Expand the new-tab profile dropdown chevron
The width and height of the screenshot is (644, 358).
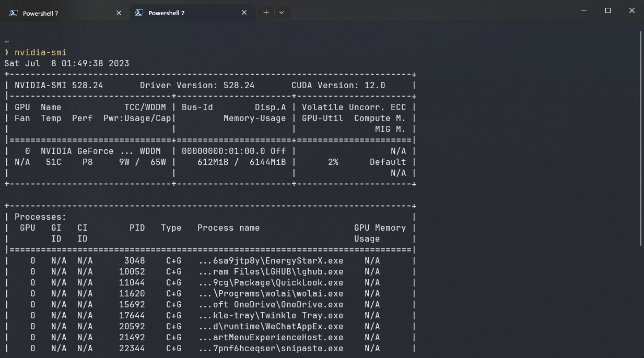pyautogui.click(x=282, y=13)
